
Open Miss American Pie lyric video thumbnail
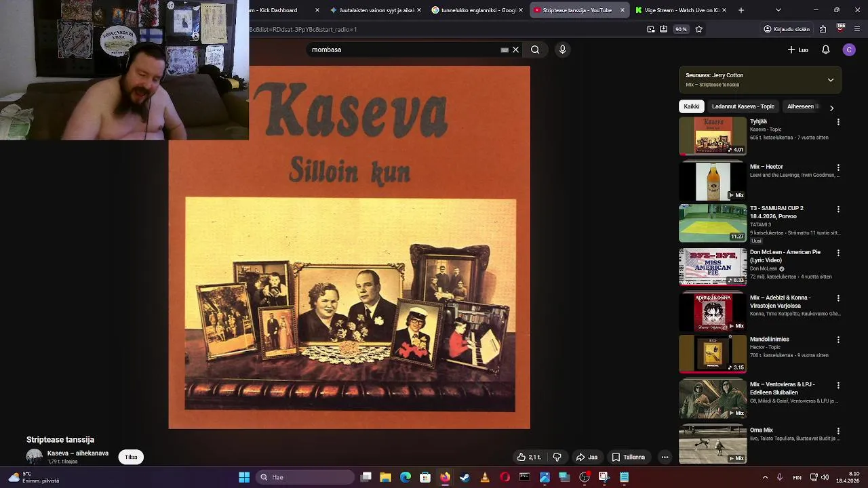(x=713, y=267)
